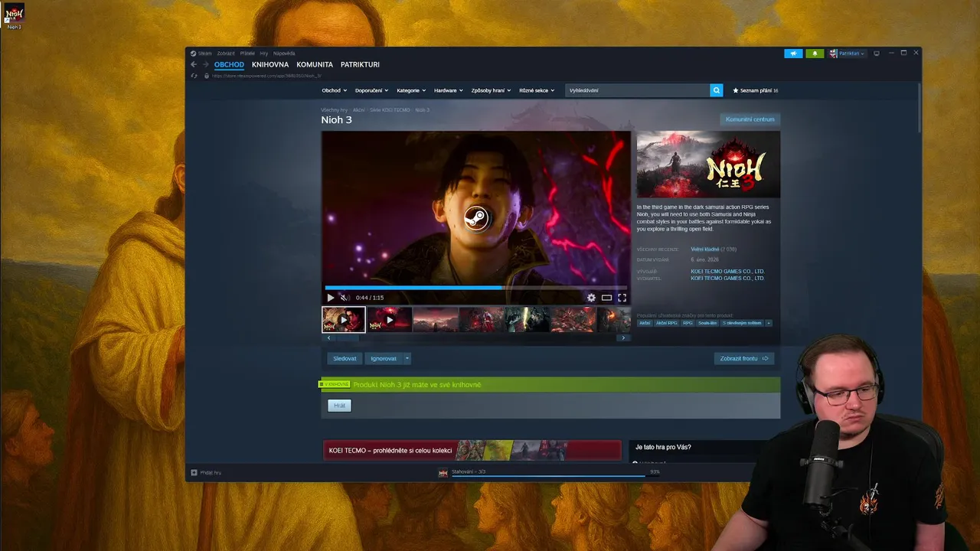Open the Přátelé menu
Viewport: 980px width, 551px height.
pos(247,54)
